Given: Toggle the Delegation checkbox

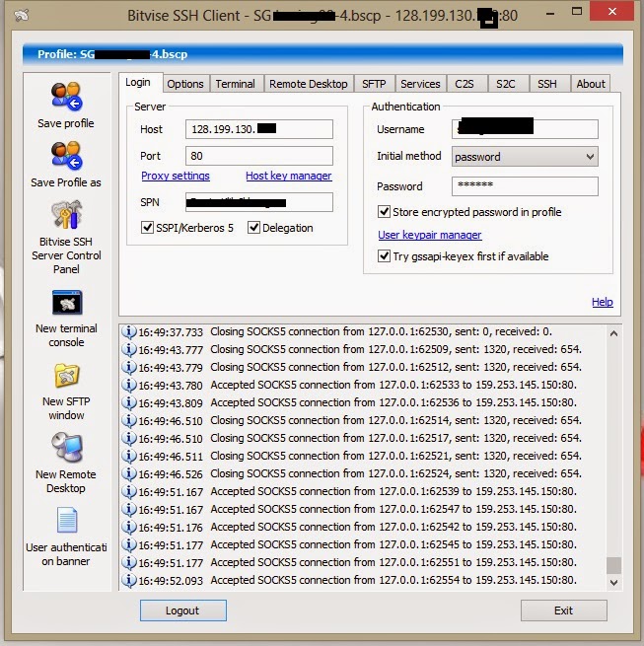Looking at the screenshot, I should click(253, 228).
